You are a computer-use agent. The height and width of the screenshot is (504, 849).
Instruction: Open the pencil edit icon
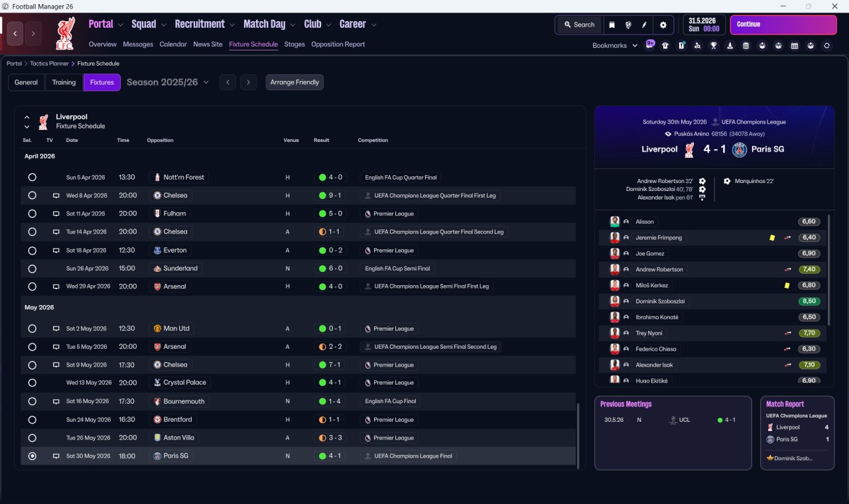pyautogui.click(x=643, y=25)
